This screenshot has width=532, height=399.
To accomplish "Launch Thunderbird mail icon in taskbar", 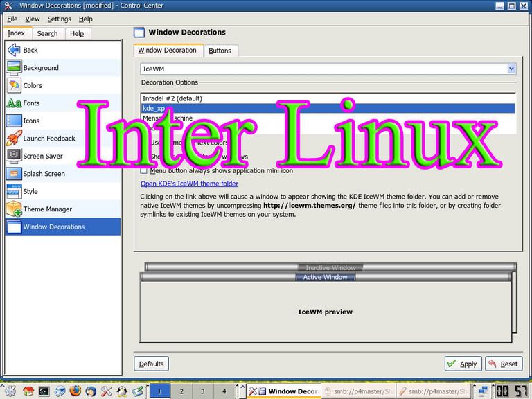I will (x=91, y=391).
